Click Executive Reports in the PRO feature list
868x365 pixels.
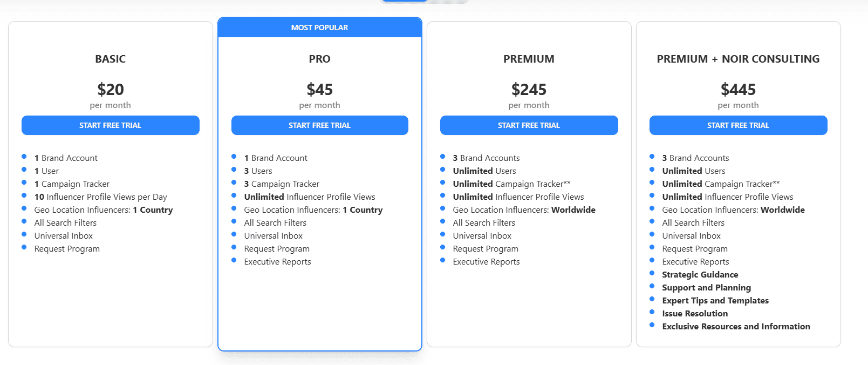[x=277, y=261]
